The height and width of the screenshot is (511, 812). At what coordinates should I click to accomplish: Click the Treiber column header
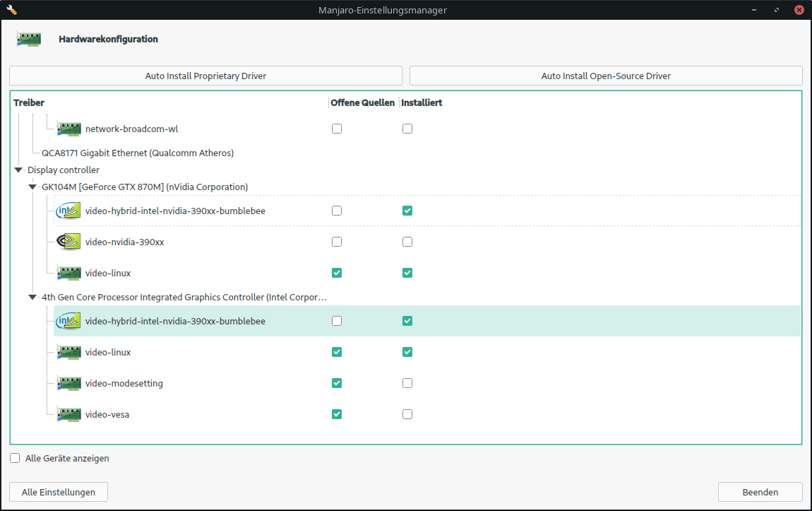tap(29, 103)
